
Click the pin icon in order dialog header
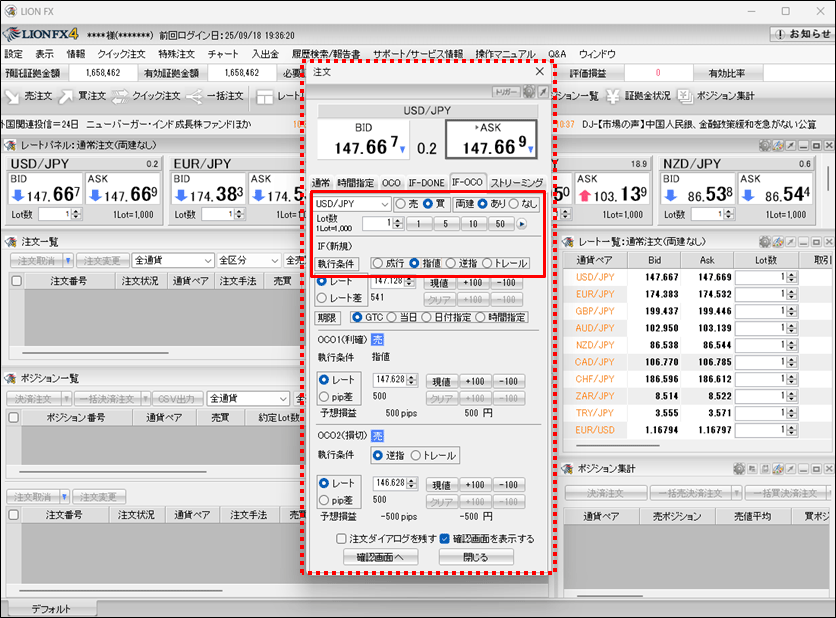[x=543, y=92]
